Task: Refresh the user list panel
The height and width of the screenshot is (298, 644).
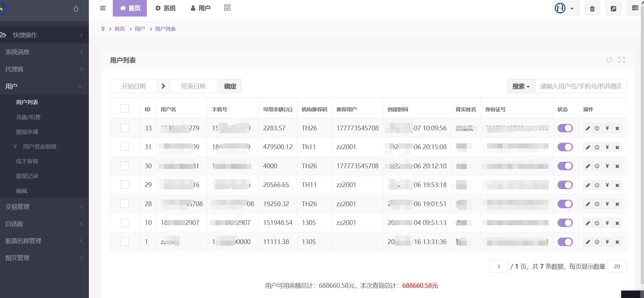Action: point(609,60)
